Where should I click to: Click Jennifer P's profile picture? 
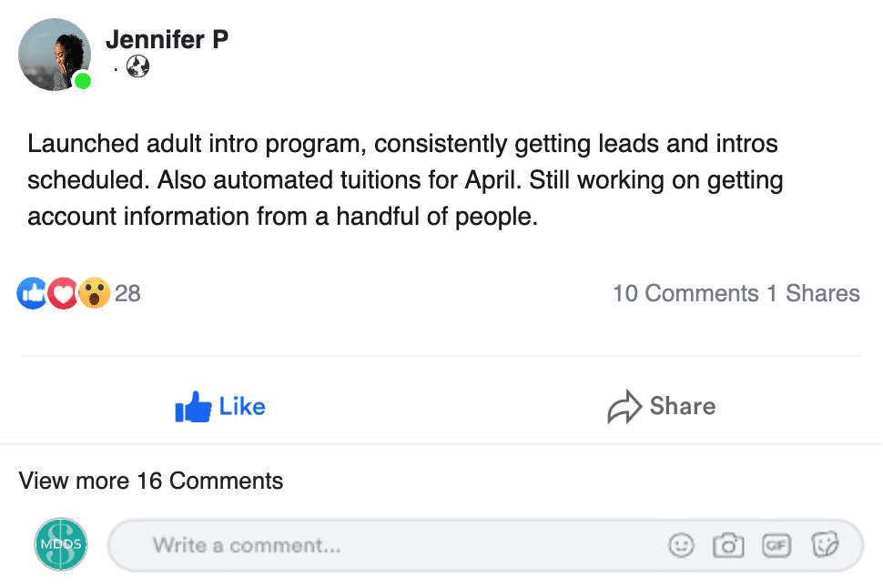(55, 55)
